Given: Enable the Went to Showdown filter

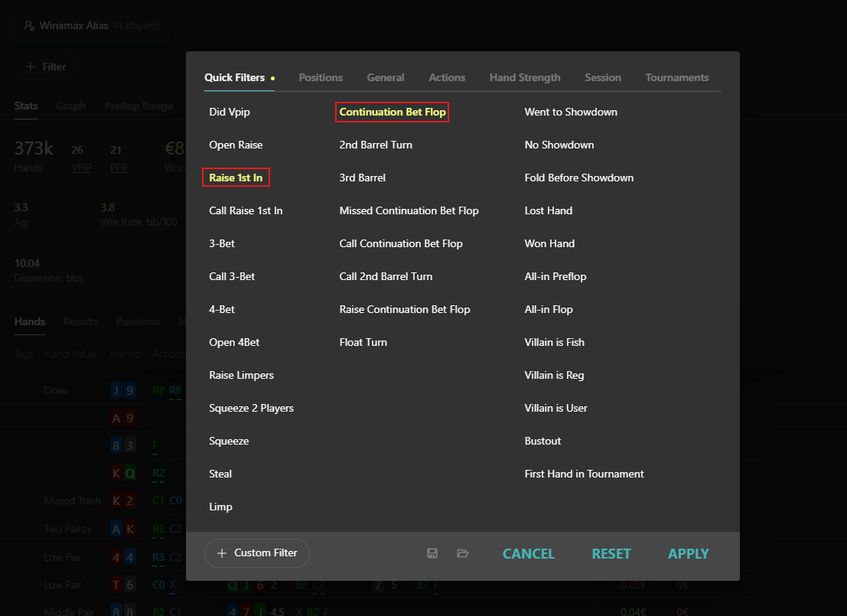Looking at the screenshot, I should pos(571,112).
